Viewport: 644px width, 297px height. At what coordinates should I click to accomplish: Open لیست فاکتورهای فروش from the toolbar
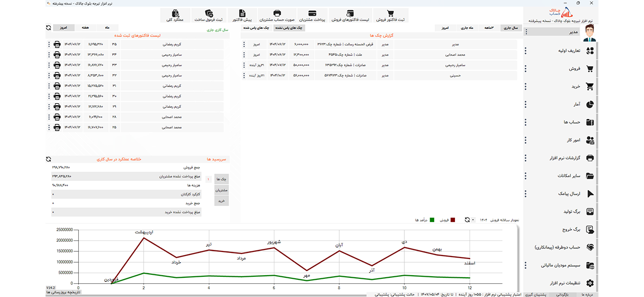[x=350, y=16]
